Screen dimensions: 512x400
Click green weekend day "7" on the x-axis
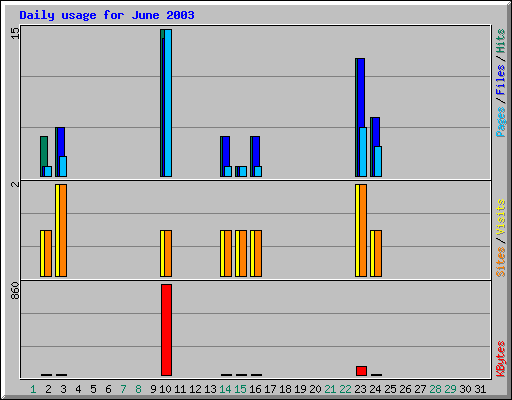pyautogui.click(x=123, y=389)
